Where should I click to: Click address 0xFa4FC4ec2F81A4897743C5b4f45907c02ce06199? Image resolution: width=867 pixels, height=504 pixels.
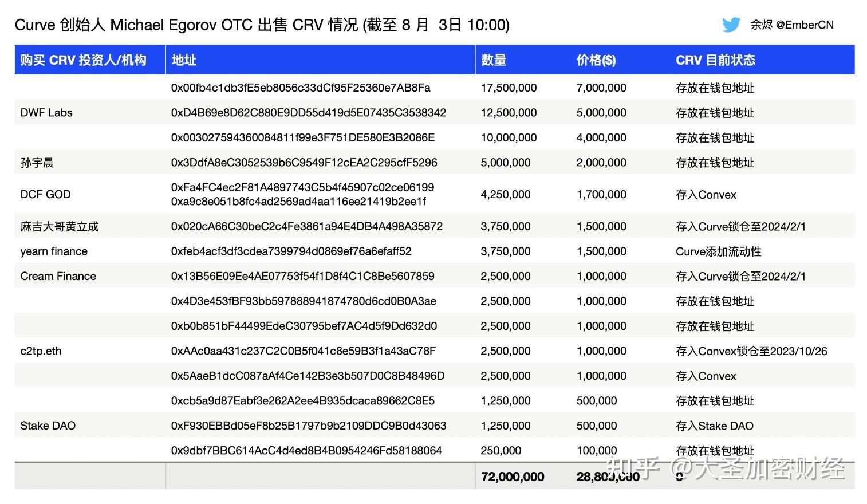[302, 187]
